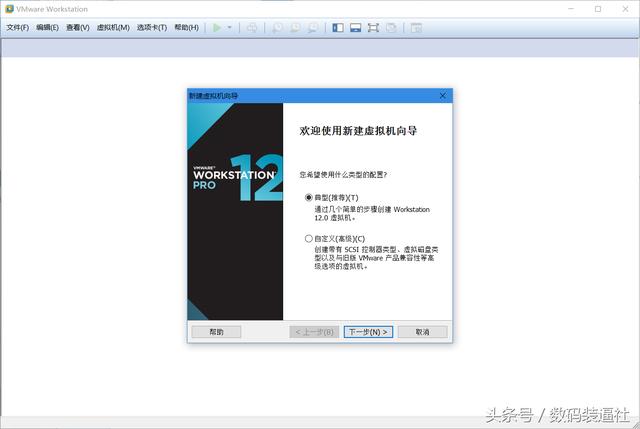Click the take snapshot toolbar icon
This screenshot has width=640, height=429.
click(x=278, y=27)
